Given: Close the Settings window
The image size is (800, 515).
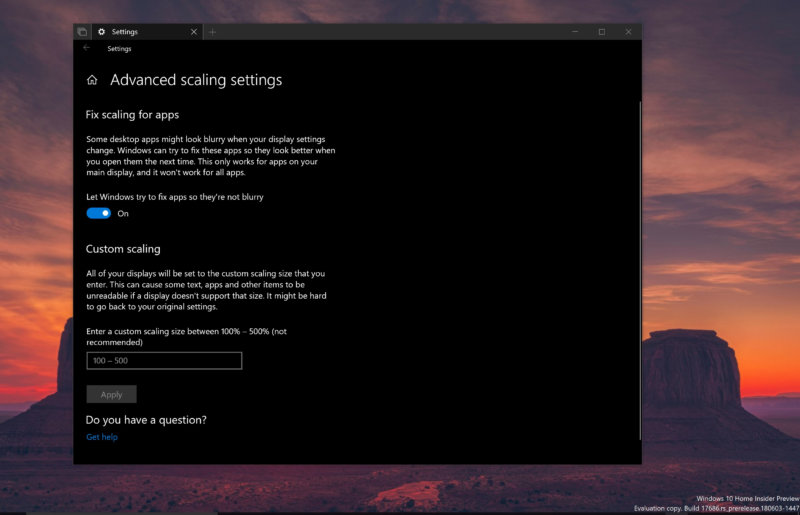Looking at the screenshot, I should 629,32.
